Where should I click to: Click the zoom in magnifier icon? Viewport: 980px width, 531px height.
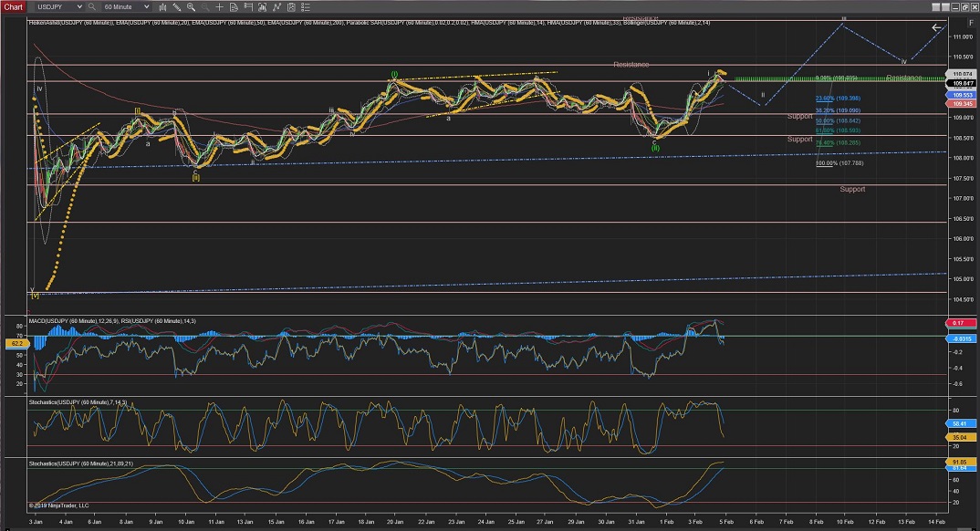[x=191, y=7]
